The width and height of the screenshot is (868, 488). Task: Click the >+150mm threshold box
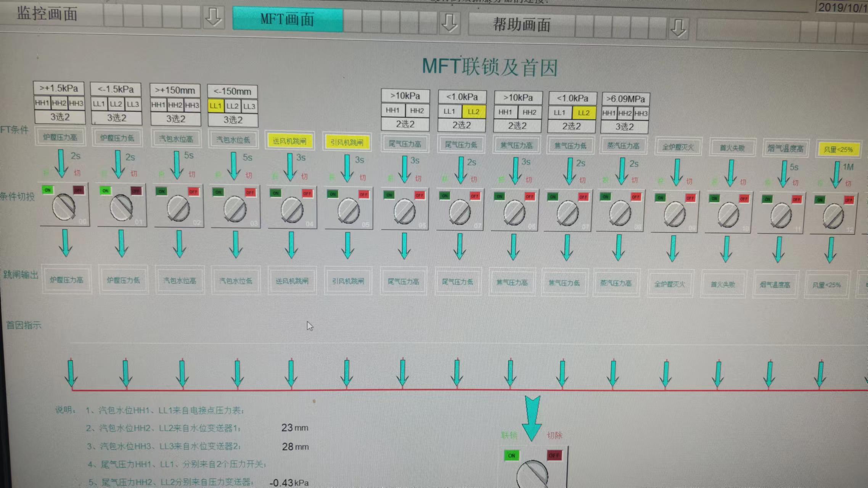[x=175, y=90]
